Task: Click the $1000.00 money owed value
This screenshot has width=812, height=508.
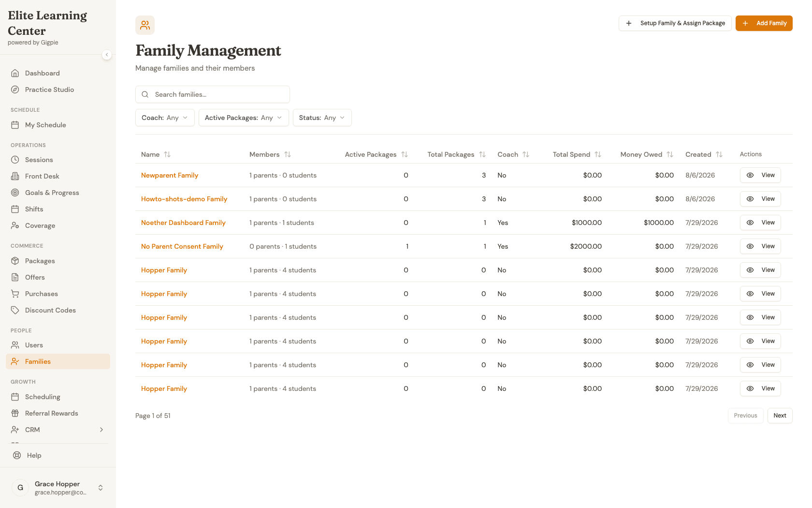Action: [x=659, y=223]
